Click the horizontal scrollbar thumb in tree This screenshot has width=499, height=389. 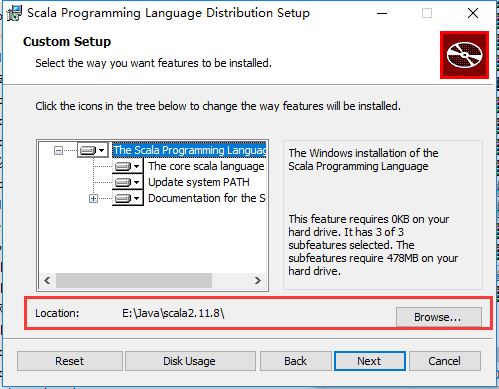coord(134,280)
